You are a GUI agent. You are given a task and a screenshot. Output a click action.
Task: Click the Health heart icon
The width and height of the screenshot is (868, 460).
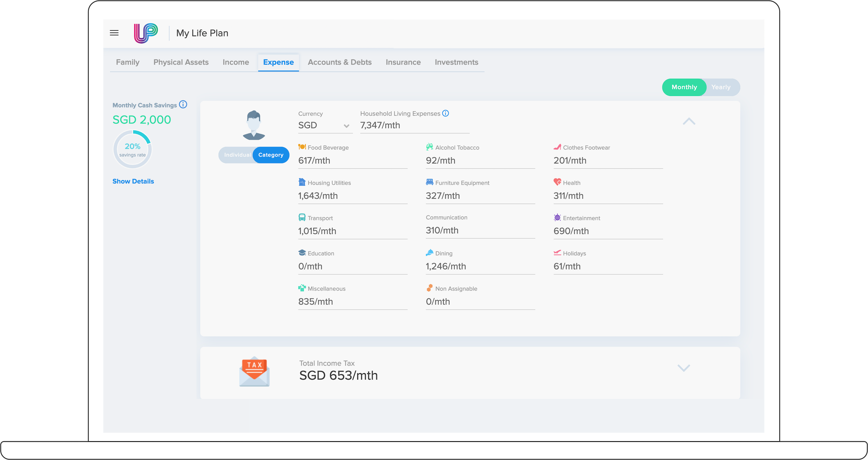(557, 182)
